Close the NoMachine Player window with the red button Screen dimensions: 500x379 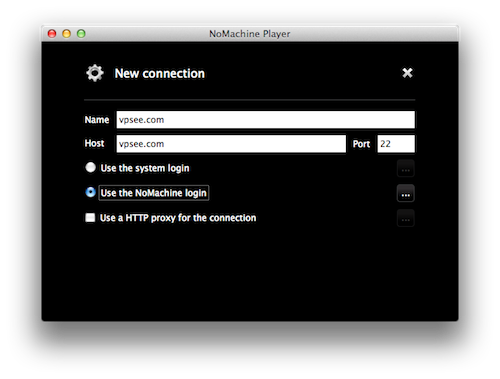coord(52,34)
